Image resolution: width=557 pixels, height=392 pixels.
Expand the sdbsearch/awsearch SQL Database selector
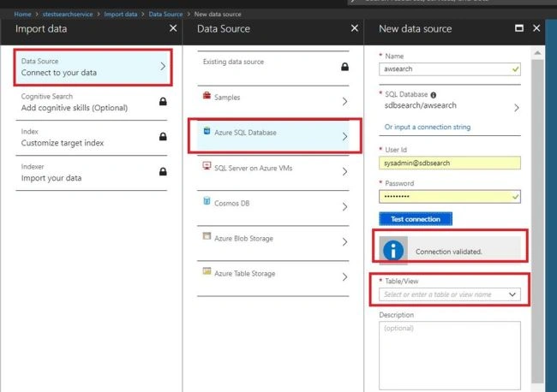pos(450,105)
